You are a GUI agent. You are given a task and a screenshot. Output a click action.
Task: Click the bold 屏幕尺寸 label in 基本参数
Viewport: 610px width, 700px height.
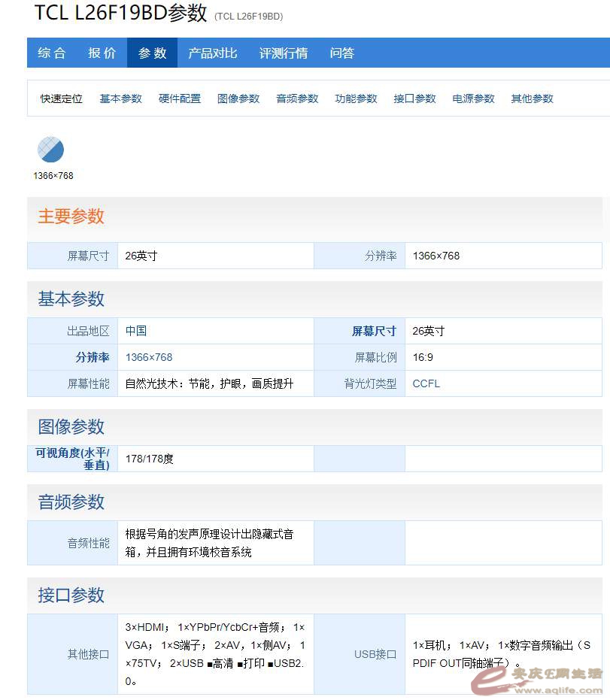(x=374, y=331)
